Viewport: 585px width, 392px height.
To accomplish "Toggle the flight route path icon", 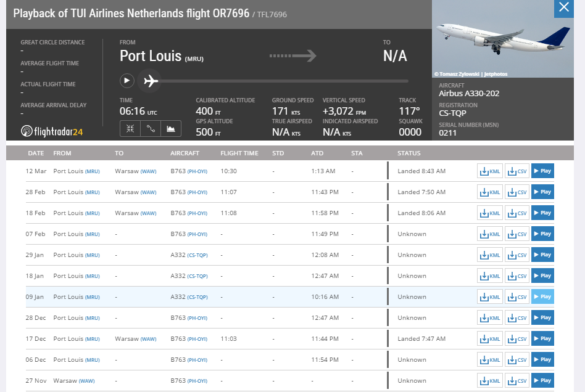I will coord(151,129).
